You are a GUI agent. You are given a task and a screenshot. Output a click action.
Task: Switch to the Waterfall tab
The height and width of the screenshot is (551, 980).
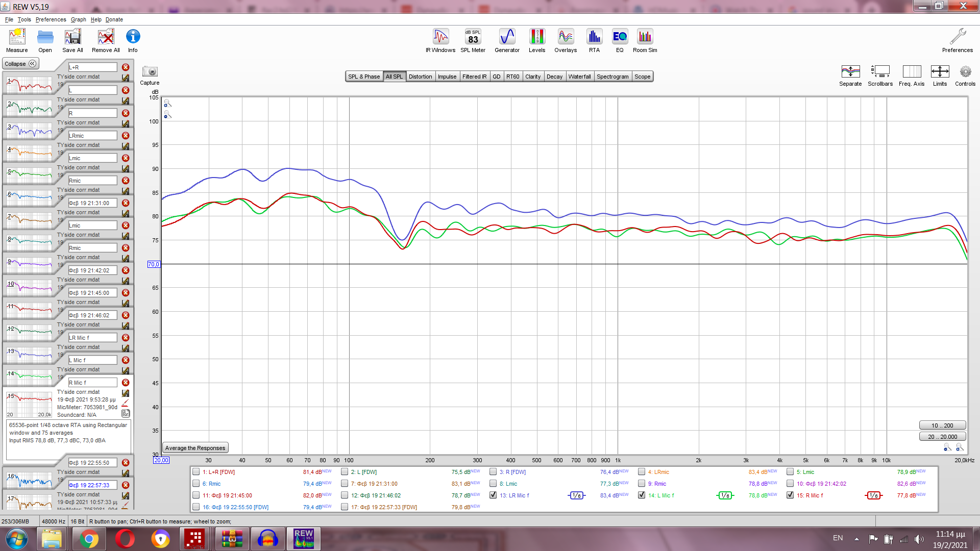(579, 77)
